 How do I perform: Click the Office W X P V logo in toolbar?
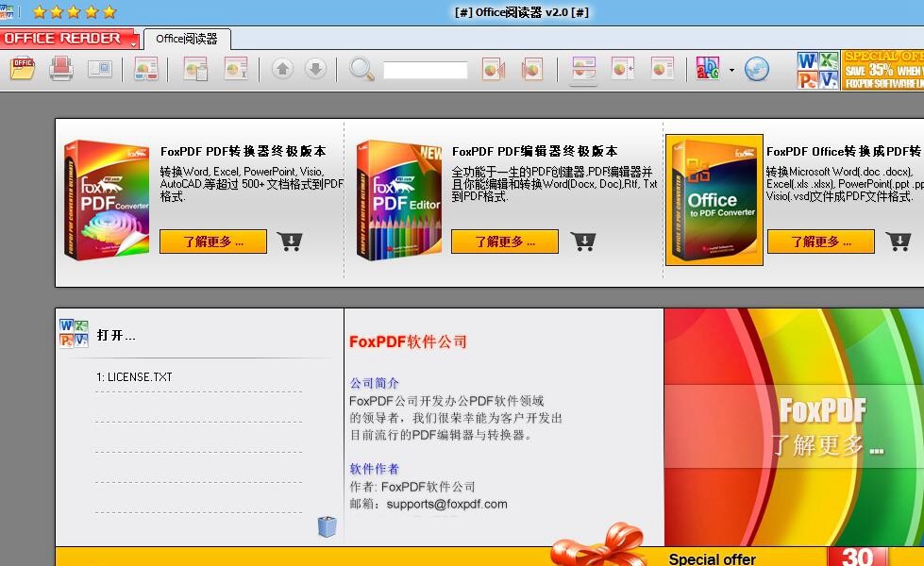coord(818,70)
